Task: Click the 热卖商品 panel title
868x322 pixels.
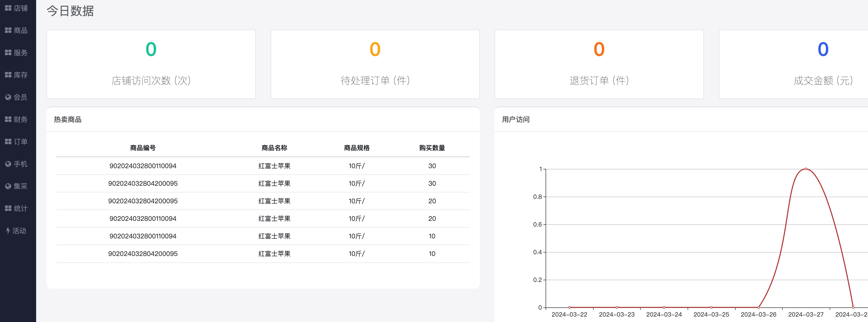Action: (x=68, y=119)
